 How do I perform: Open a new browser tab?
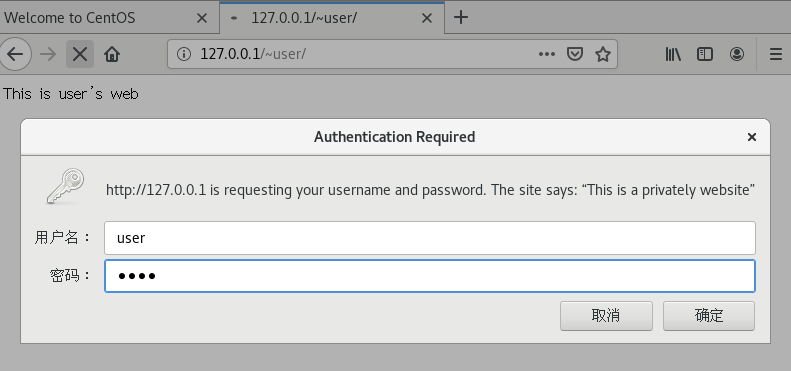[x=461, y=18]
